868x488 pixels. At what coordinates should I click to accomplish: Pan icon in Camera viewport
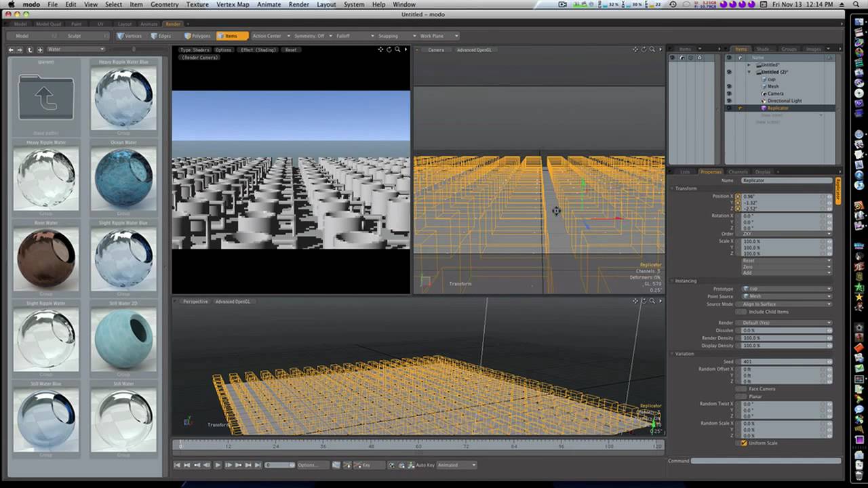point(635,49)
